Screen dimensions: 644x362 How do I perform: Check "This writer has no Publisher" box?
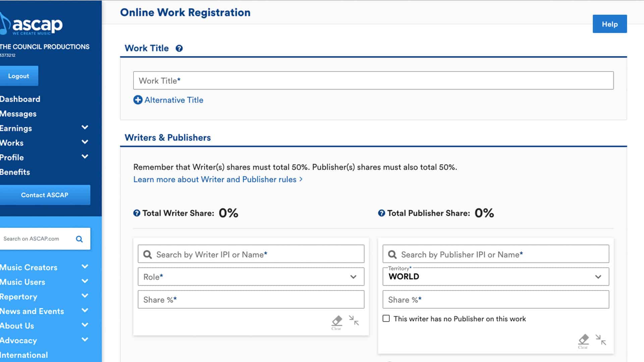(386, 318)
